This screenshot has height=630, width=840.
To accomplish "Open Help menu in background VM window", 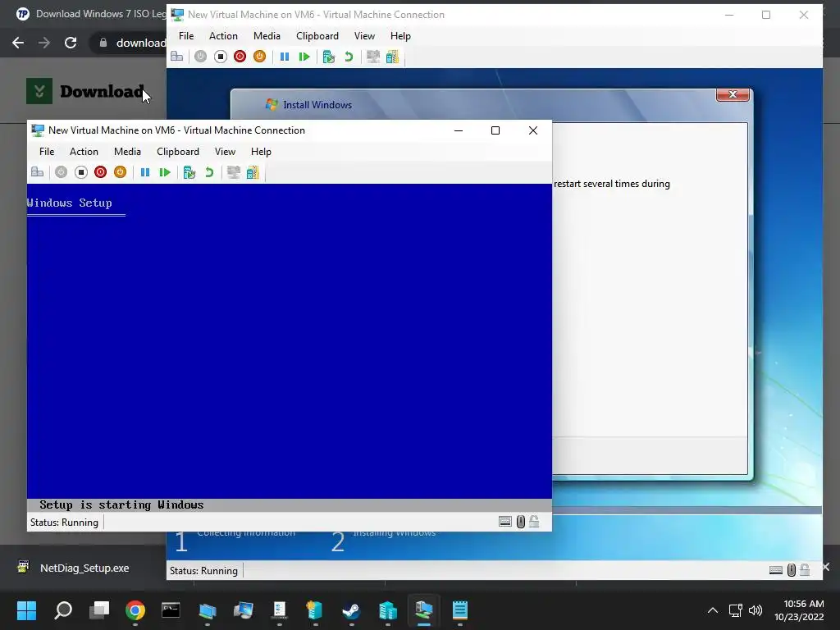I will [400, 36].
